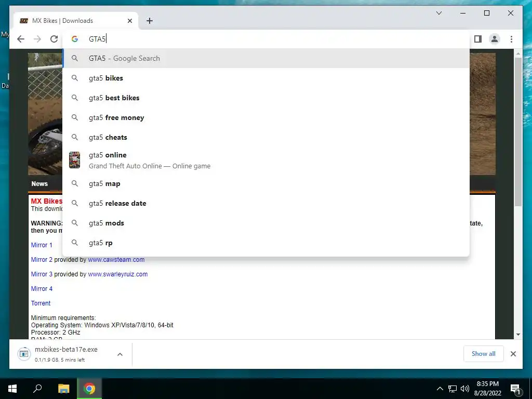Click the scrollbar up arrow
This screenshot has width=532, height=399.
point(518,54)
